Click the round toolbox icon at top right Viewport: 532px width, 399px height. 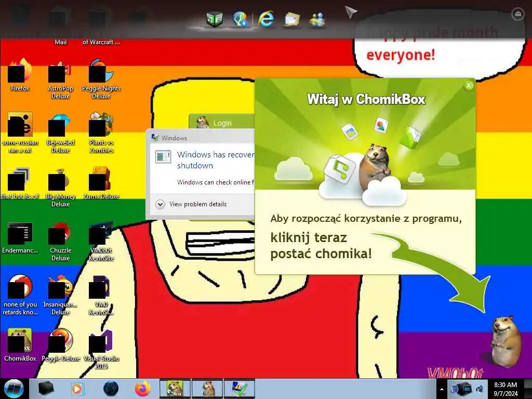(x=517, y=14)
